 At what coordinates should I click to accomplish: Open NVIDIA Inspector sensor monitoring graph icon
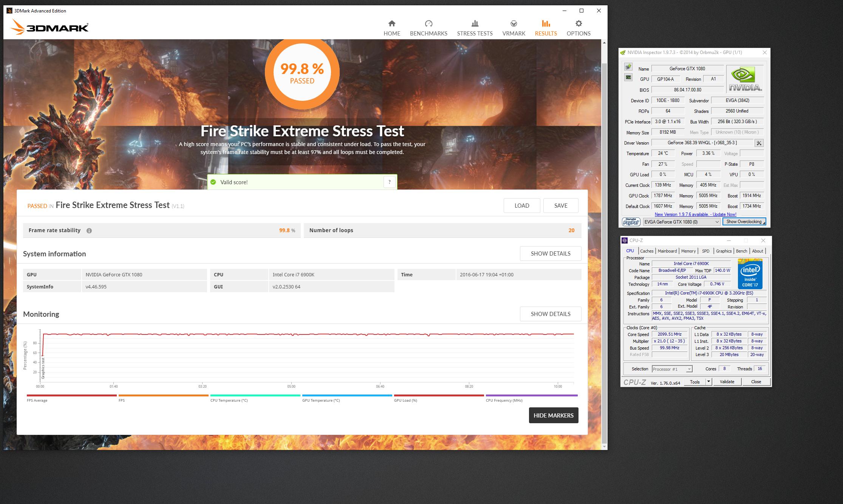[x=628, y=77]
